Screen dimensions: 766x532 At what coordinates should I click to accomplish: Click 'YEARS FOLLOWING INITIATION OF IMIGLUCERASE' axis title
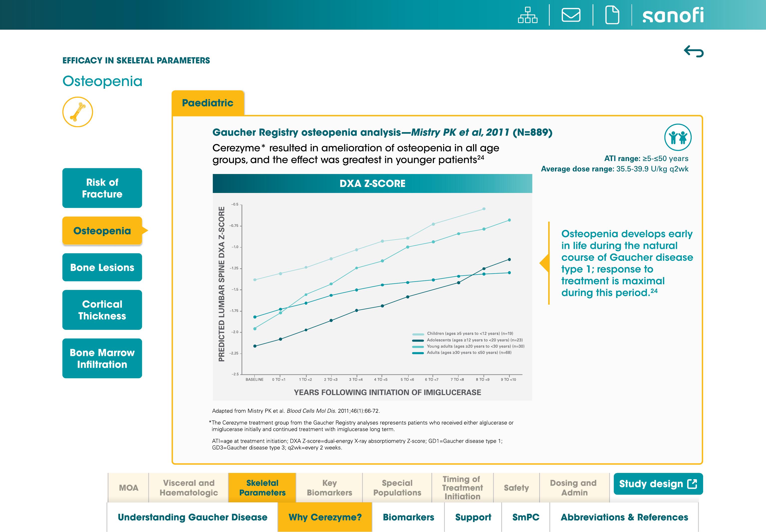pyautogui.click(x=387, y=392)
